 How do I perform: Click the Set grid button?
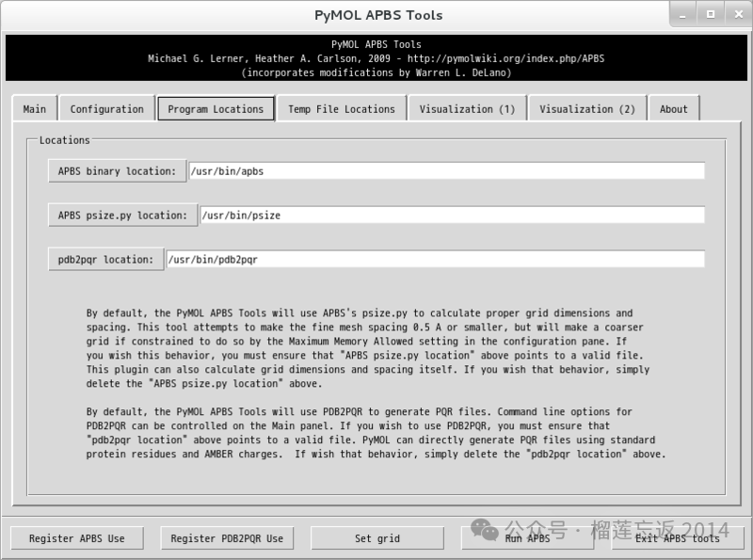[377, 538]
